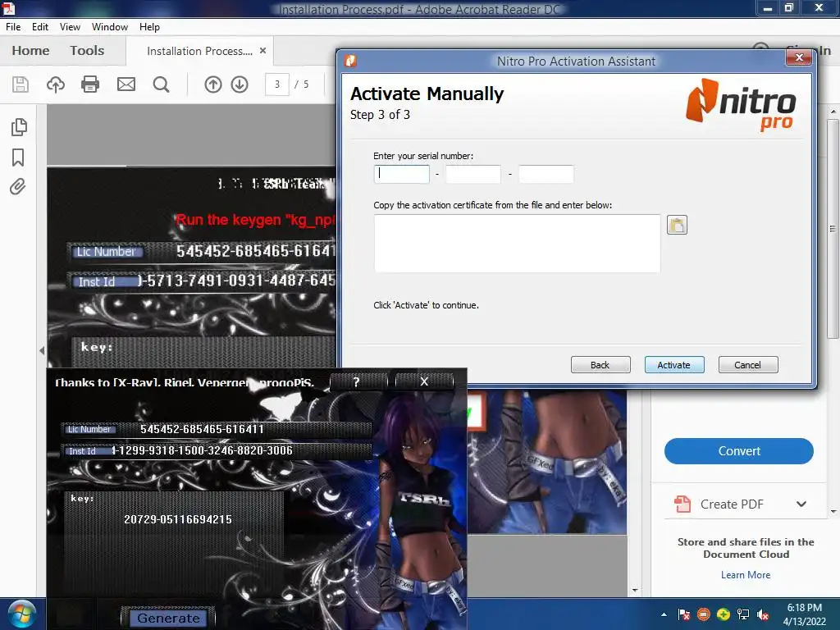Click Action Center flag tray icon
Screen dimensions: 840x630
[683, 614]
